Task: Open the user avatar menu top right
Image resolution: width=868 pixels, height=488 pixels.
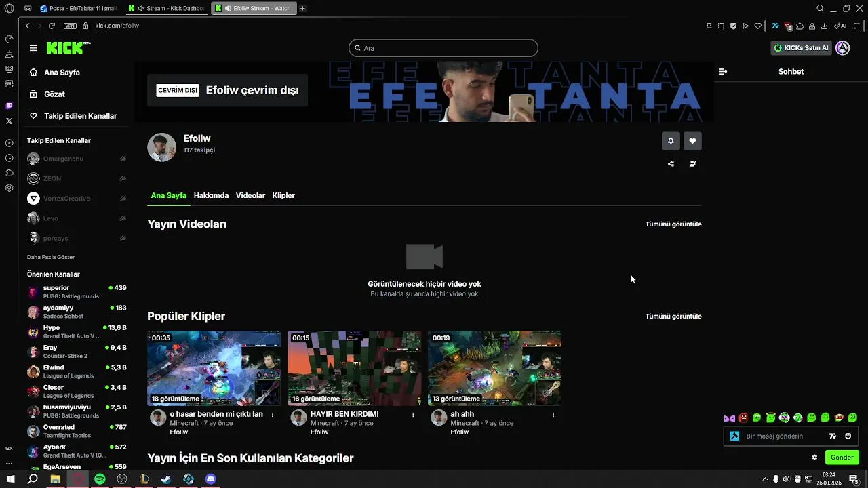Action: (843, 48)
